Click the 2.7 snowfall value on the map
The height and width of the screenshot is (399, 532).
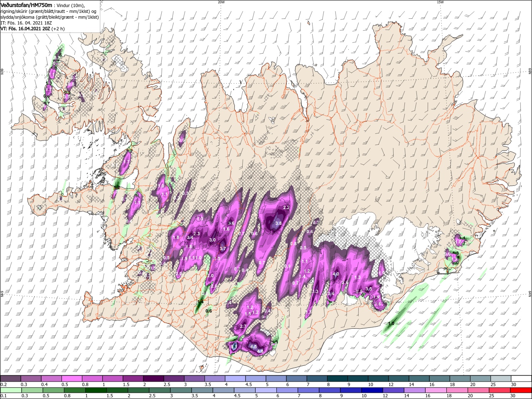[243, 327]
